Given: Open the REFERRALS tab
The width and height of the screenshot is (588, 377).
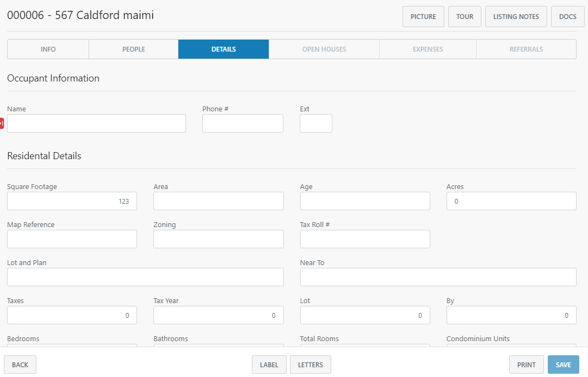Looking at the screenshot, I should [x=526, y=49].
